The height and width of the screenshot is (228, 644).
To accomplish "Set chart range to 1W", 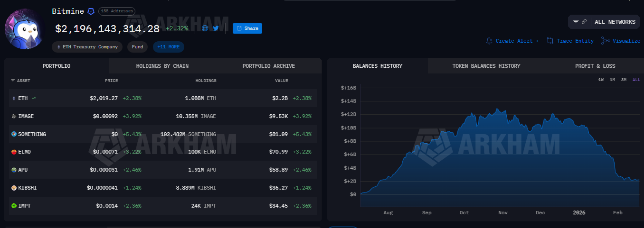I will 601,80.
